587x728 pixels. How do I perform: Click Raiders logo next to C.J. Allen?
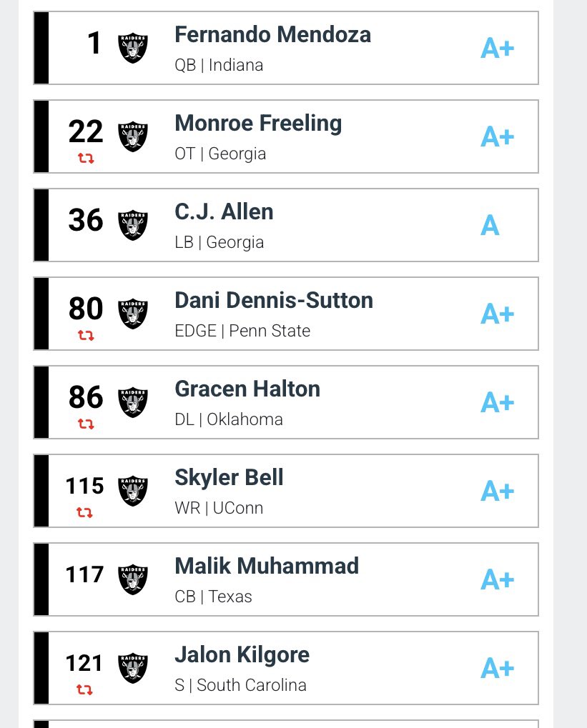click(133, 225)
